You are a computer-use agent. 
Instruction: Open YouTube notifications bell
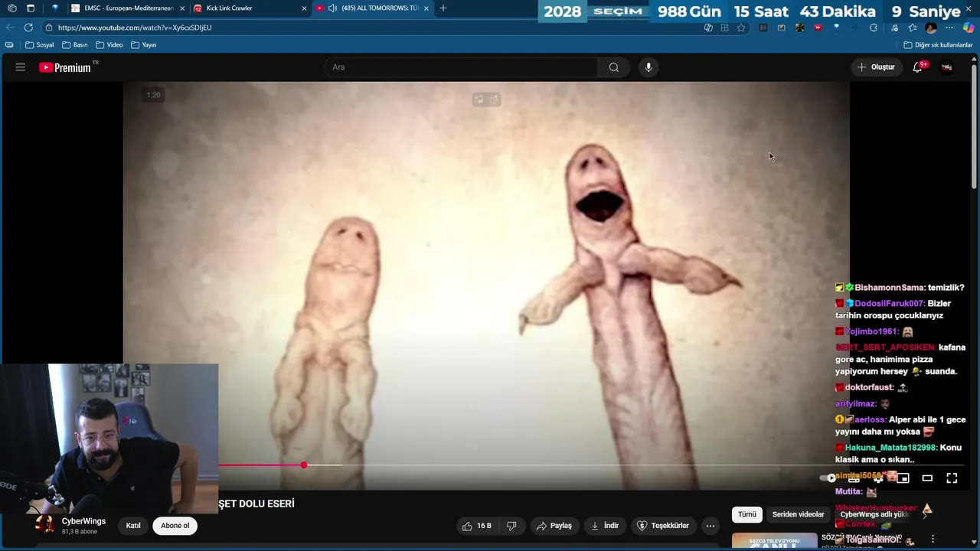click(x=917, y=67)
